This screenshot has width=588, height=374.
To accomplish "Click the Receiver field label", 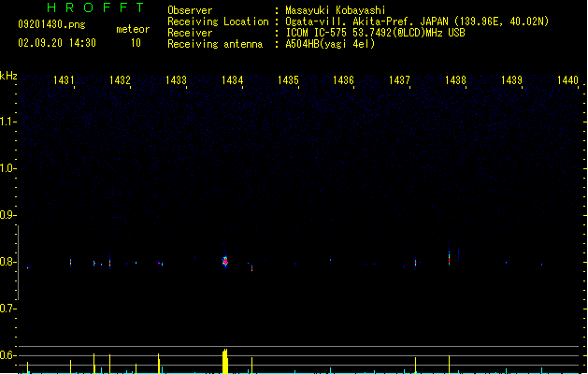I will 190,33.
